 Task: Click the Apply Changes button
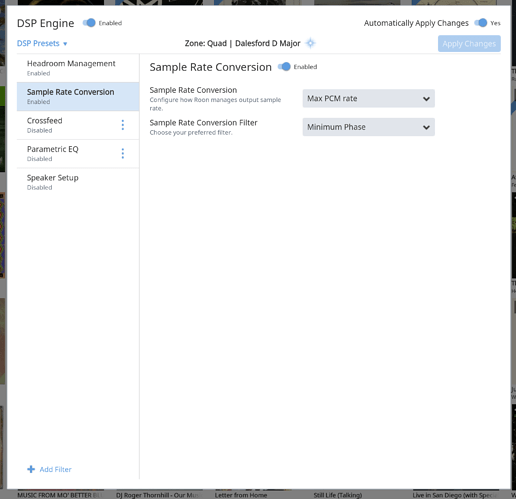[x=469, y=44]
